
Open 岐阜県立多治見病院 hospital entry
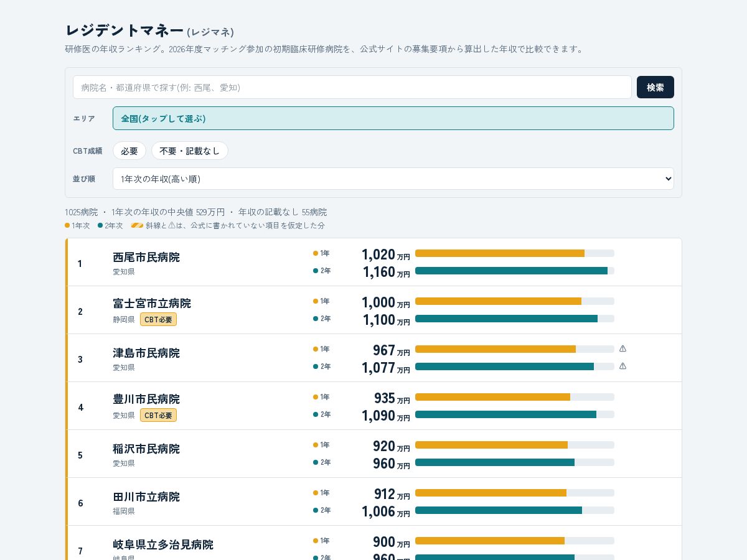click(x=374, y=543)
